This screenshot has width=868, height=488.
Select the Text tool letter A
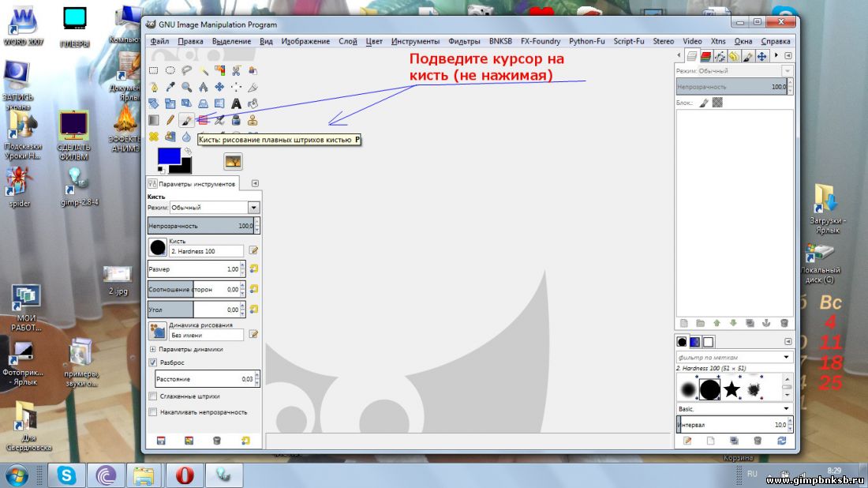(x=237, y=103)
